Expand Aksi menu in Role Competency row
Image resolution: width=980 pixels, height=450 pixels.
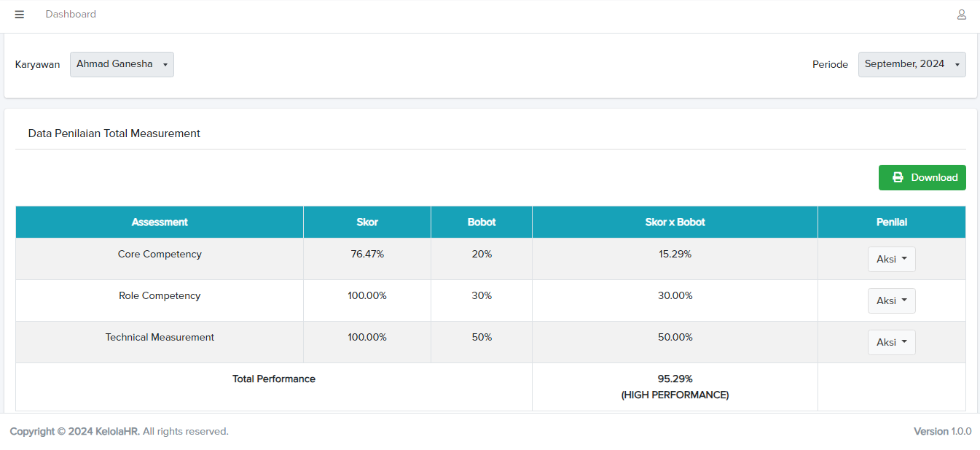pos(891,300)
